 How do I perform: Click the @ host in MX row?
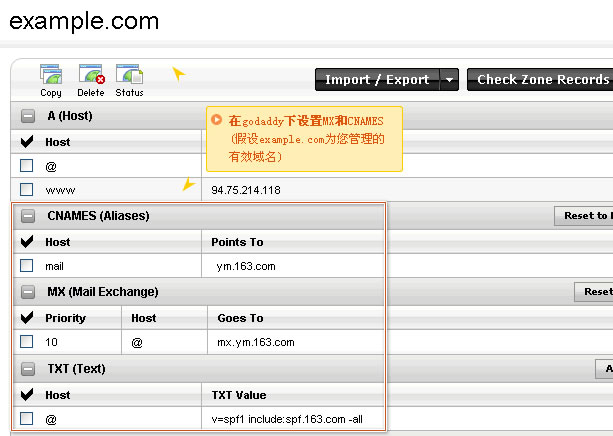pos(137,343)
